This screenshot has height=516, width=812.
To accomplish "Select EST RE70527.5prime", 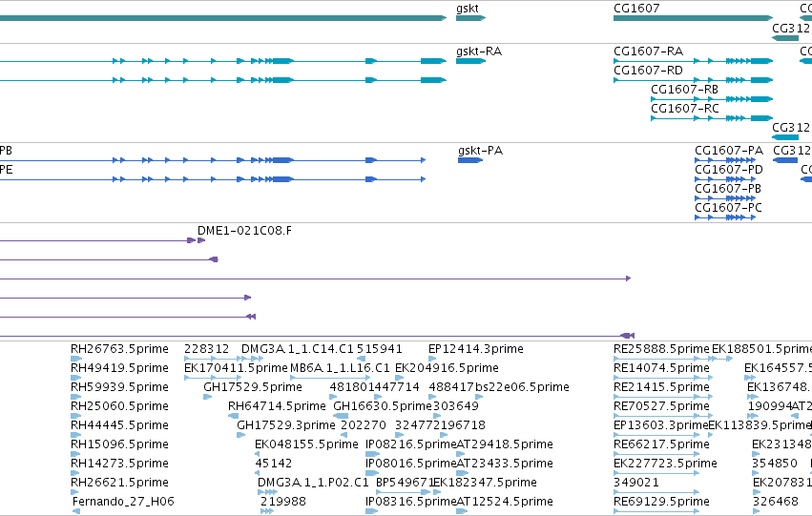I will point(661,406).
